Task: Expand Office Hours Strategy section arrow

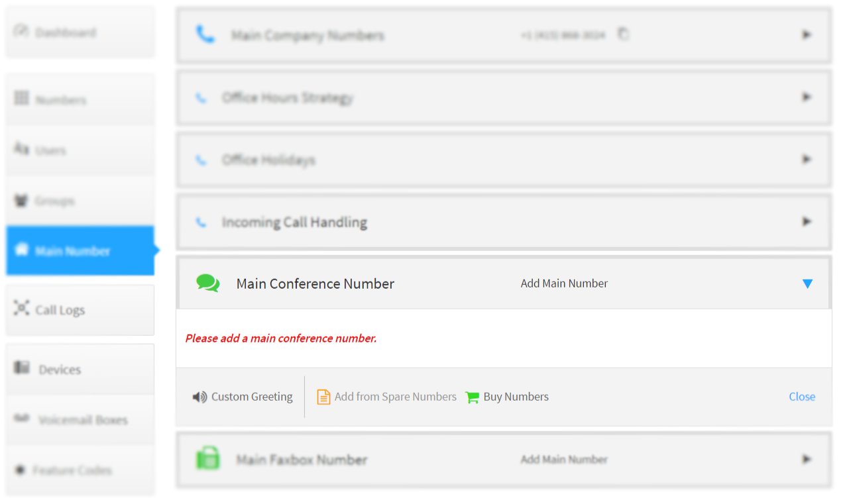Action: click(x=807, y=97)
